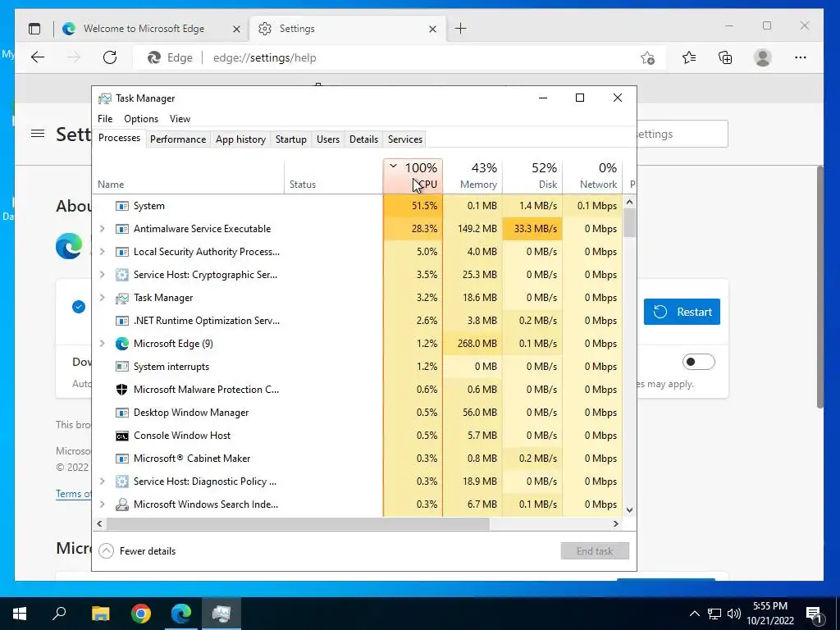Screen dimensions: 840x630
Task: Open taskbar search magnifier
Action: point(59,614)
